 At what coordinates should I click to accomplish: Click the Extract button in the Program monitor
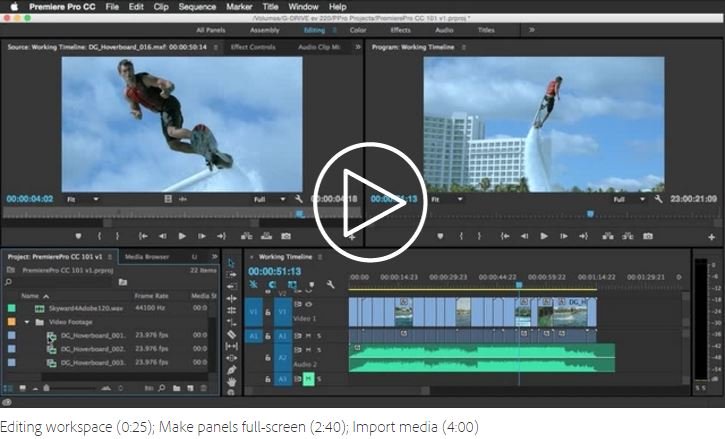[x=628, y=236]
